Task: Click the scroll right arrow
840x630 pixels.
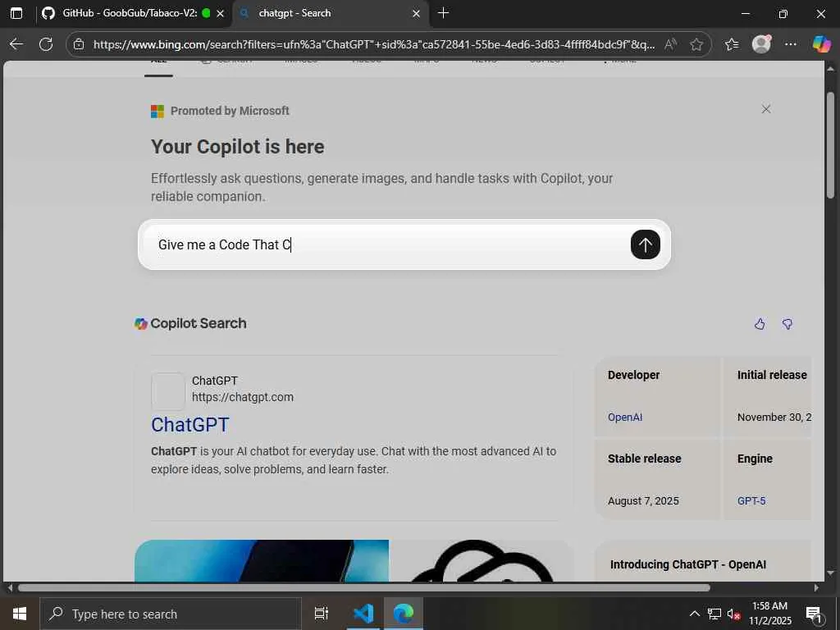Action: click(816, 588)
